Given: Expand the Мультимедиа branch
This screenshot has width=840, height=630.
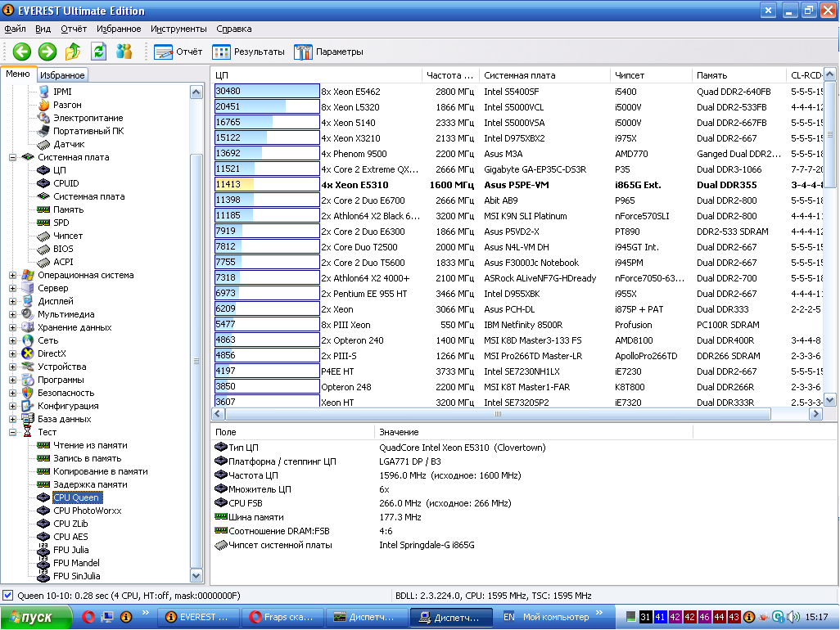Looking at the screenshot, I should 12,314.
